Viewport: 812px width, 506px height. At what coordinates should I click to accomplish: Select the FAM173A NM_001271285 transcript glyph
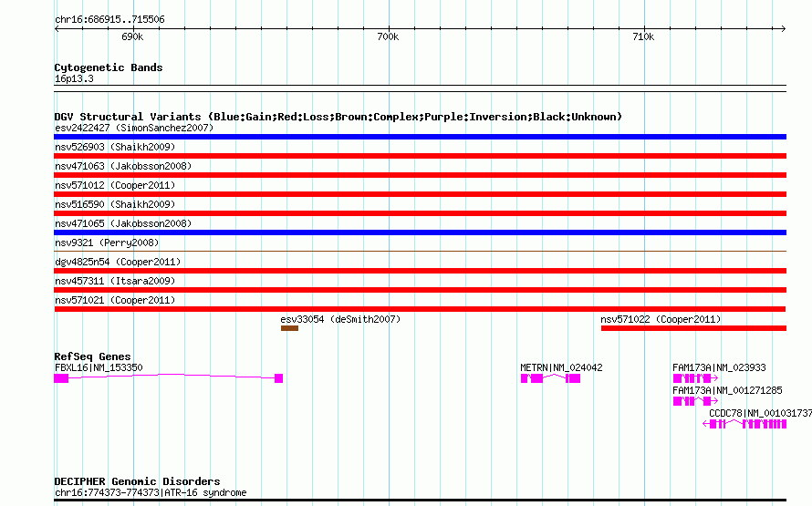[x=695, y=401]
